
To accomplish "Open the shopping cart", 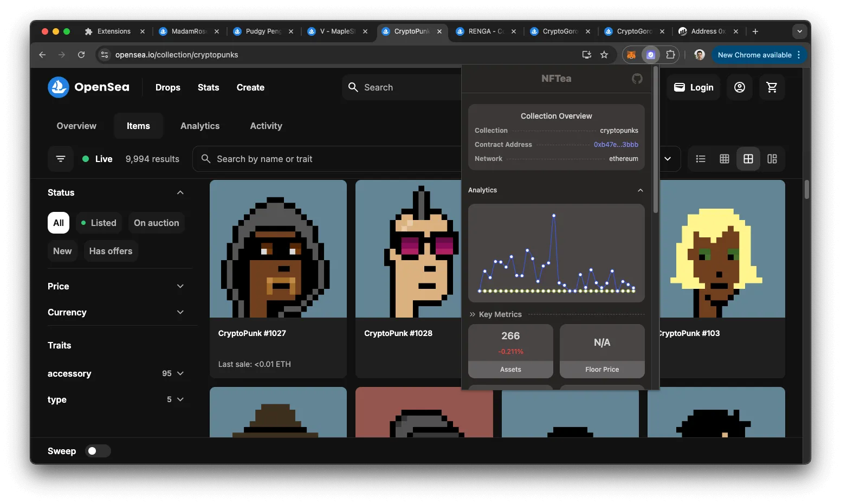I will 772,87.
